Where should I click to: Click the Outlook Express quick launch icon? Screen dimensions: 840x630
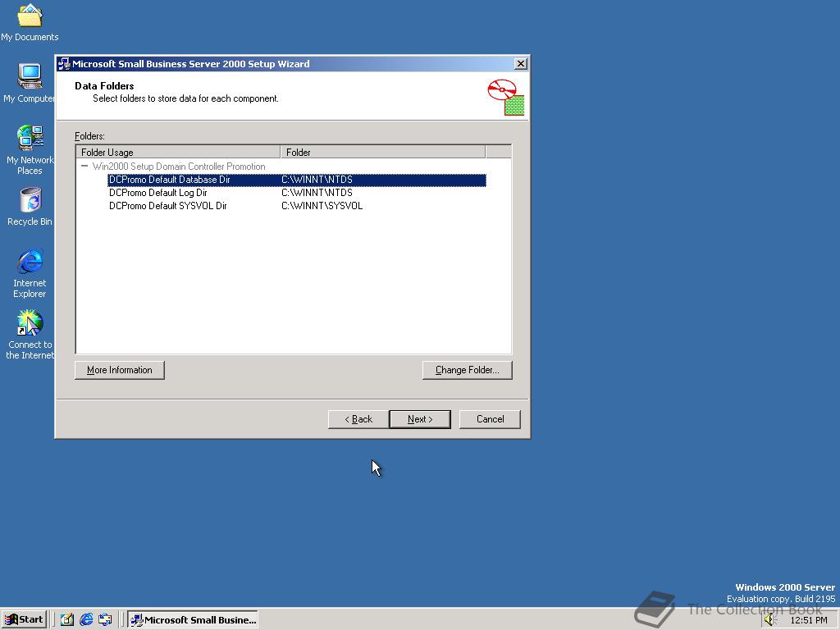click(x=105, y=620)
